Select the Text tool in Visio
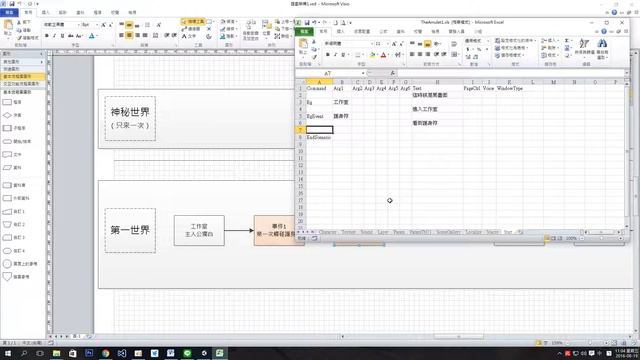Screen dimensions: 640x360 click(x=189, y=36)
